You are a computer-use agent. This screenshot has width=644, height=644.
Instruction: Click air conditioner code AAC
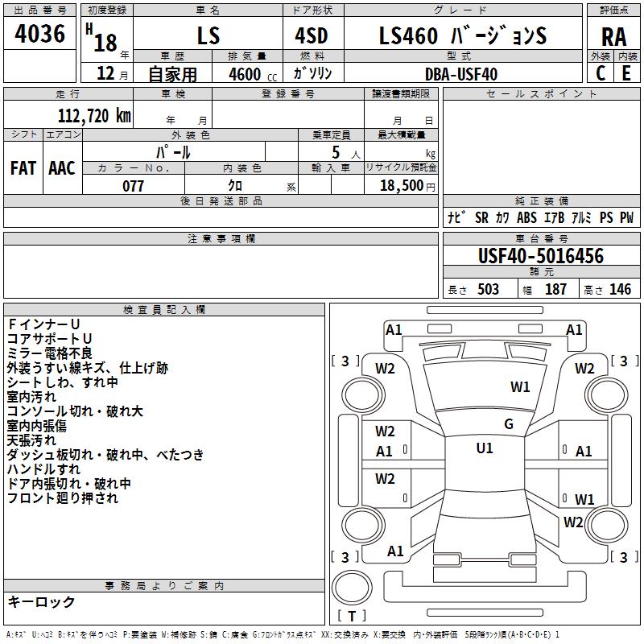pyautogui.click(x=62, y=168)
